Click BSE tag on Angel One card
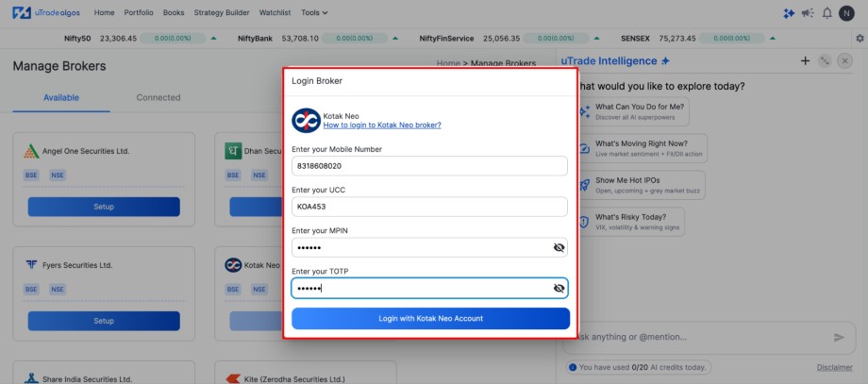Image resolution: width=868 pixels, height=384 pixels. pyautogui.click(x=31, y=175)
